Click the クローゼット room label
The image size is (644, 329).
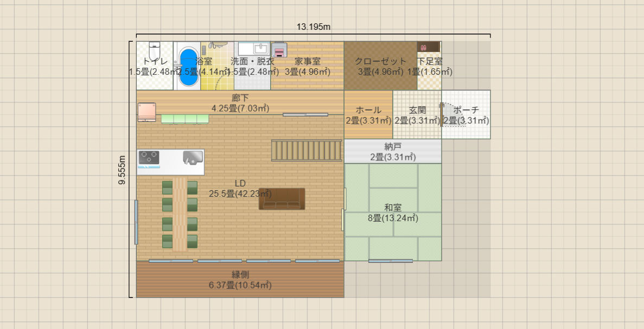coord(380,61)
